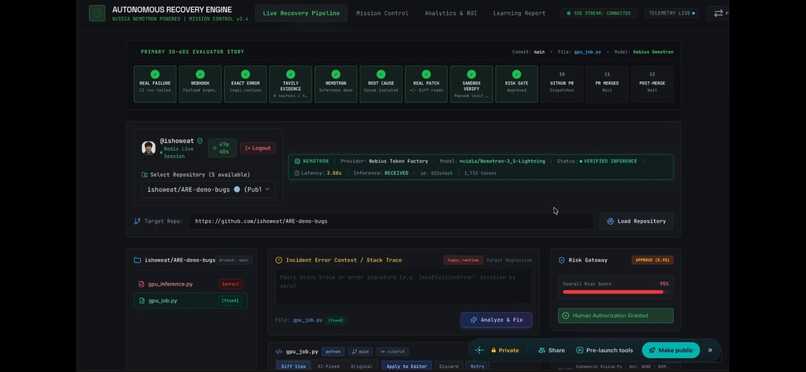This screenshot has height=372, width=806.
Task: Click the Nemotron chip icon in status panel
Action: click(297, 161)
